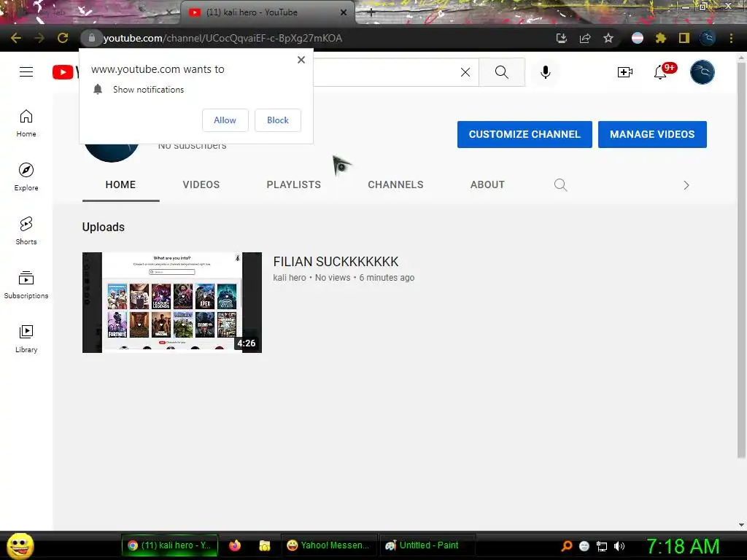This screenshot has width=747, height=560.
Task: Open Firefox from the taskbar
Action: coord(235,545)
